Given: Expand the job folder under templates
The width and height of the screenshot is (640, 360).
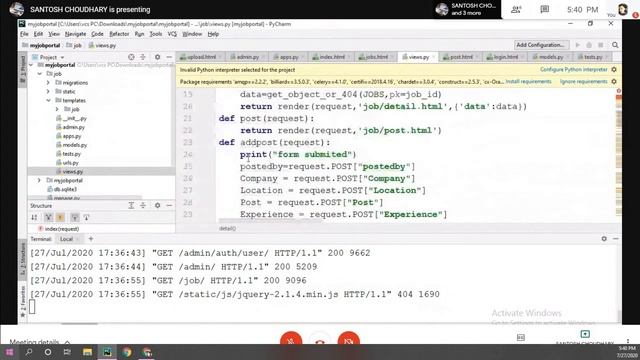Looking at the screenshot, I should [57, 109].
